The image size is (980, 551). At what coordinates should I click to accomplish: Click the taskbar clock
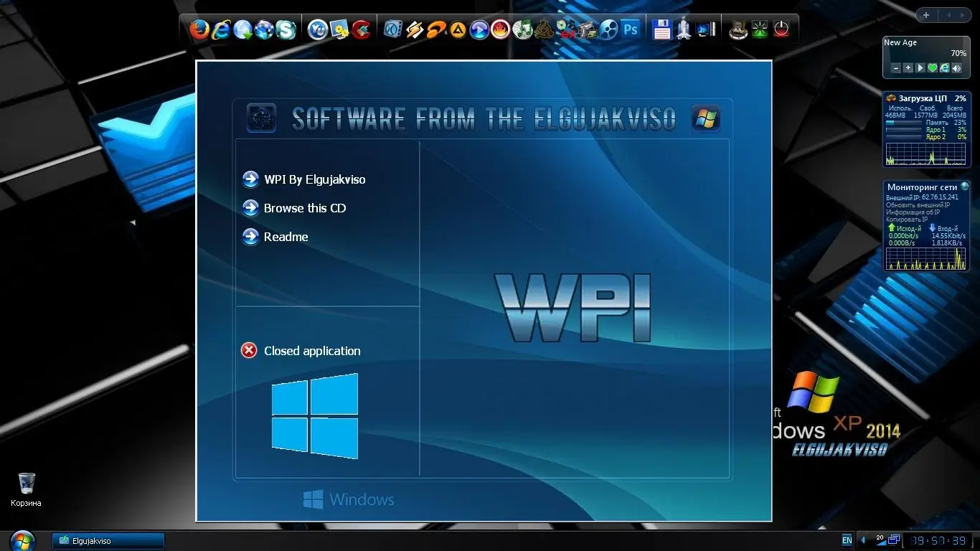pyautogui.click(x=938, y=540)
